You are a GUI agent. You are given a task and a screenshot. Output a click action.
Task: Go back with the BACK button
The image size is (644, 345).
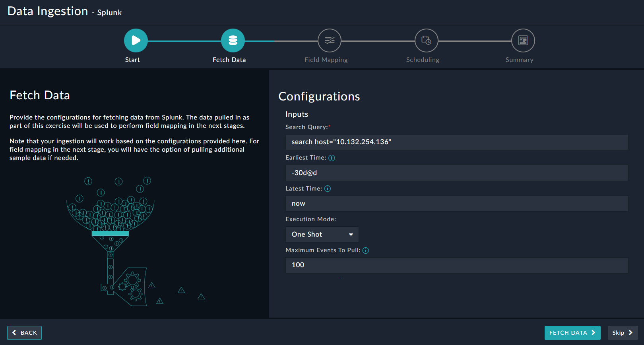pyautogui.click(x=25, y=333)
